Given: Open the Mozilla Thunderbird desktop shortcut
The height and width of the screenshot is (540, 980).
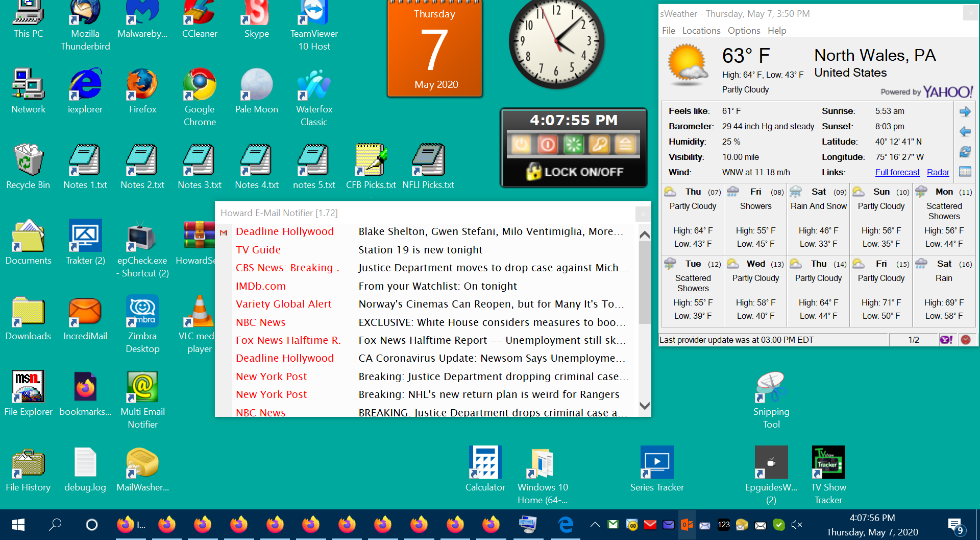Looking at the screenshot, I should coord(85,26).
